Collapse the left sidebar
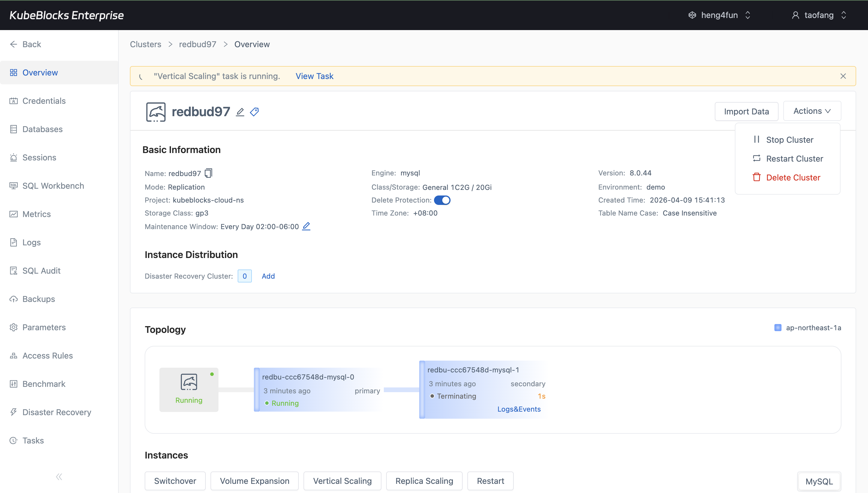868x493 pixels. pos(59,476)
